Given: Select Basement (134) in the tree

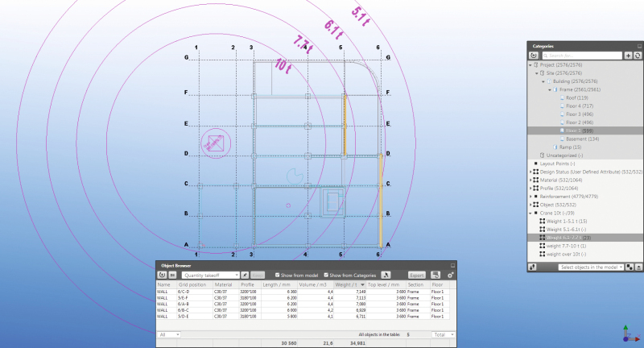Looking at the screenshot, I should click(x=582, y=139).
